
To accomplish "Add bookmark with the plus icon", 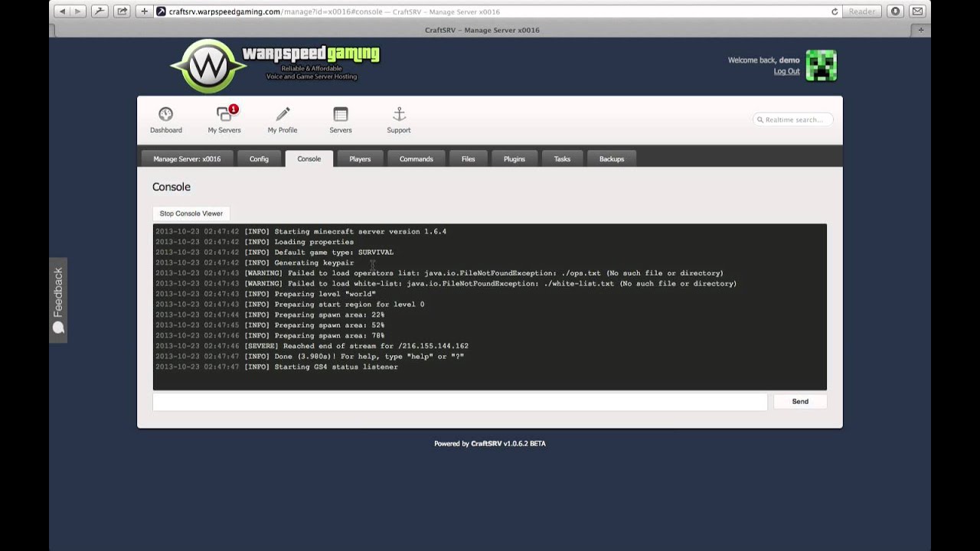I will 144,11.
